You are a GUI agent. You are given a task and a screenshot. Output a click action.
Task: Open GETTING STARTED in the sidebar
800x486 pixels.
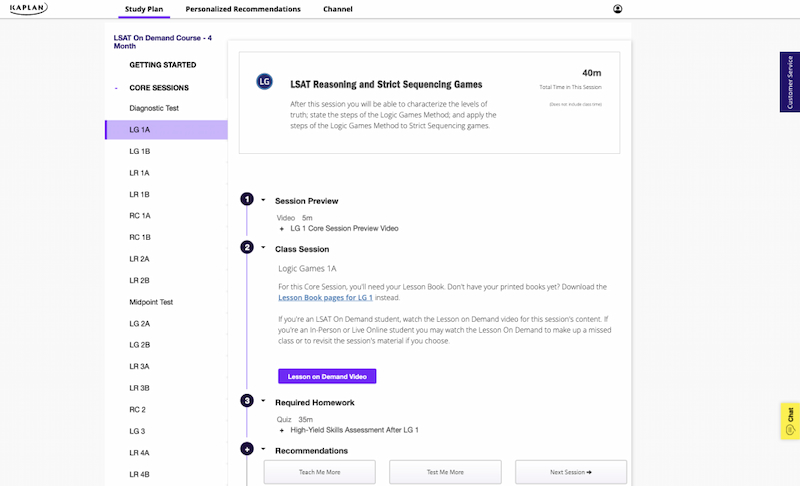pyautogui.click(x=163, y=65)
